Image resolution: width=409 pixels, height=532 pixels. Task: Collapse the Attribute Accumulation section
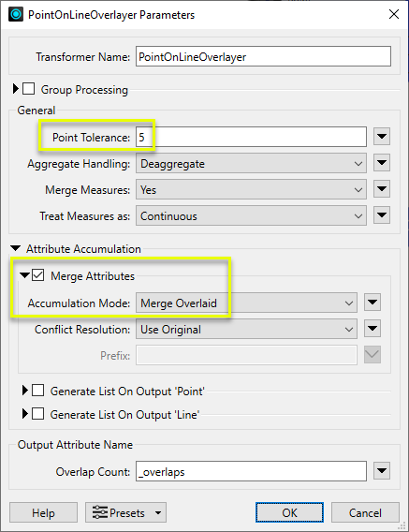pos(16,248)
